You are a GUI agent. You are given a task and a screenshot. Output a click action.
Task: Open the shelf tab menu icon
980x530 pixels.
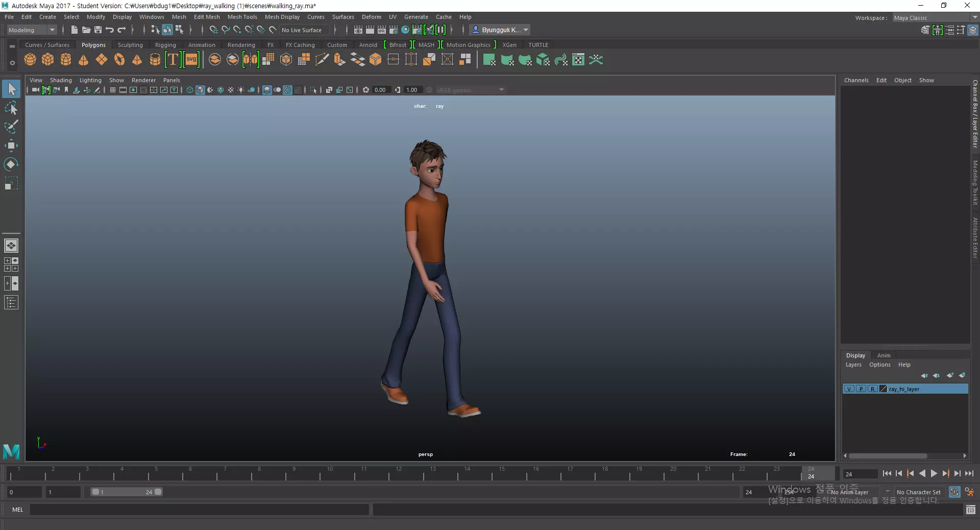(x=12, y=46)
